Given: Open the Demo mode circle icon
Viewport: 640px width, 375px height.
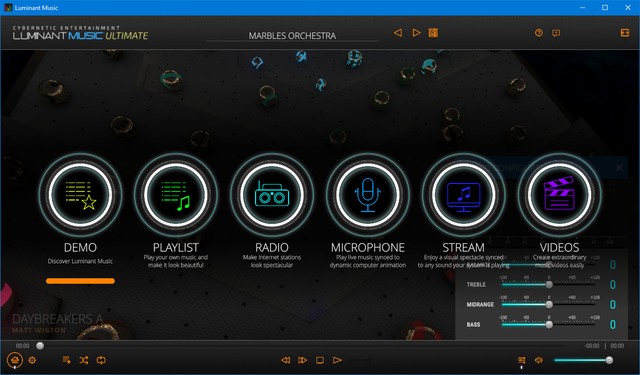Looking at the screenshot, I should pyautogui.click(x=80, y=195).
